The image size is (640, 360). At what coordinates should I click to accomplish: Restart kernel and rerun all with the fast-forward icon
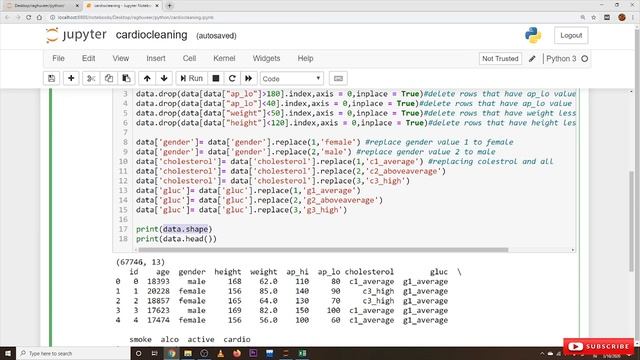pos(249,78)
